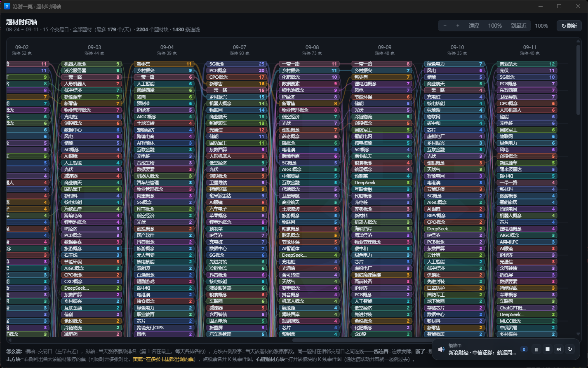Click the 磷概念 block under 09-08

click(x=309, y=143)
